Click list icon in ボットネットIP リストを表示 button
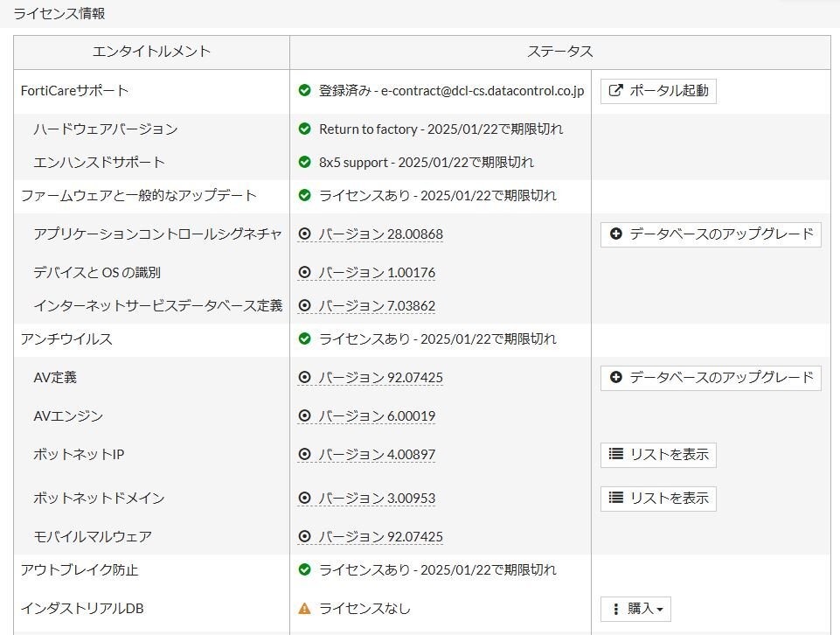This screenshot has height=635, width=840. [615, 455]
